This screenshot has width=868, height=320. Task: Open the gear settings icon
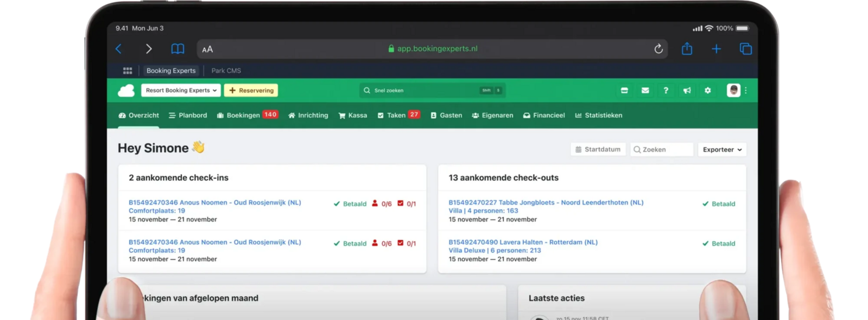pos(708,91)
